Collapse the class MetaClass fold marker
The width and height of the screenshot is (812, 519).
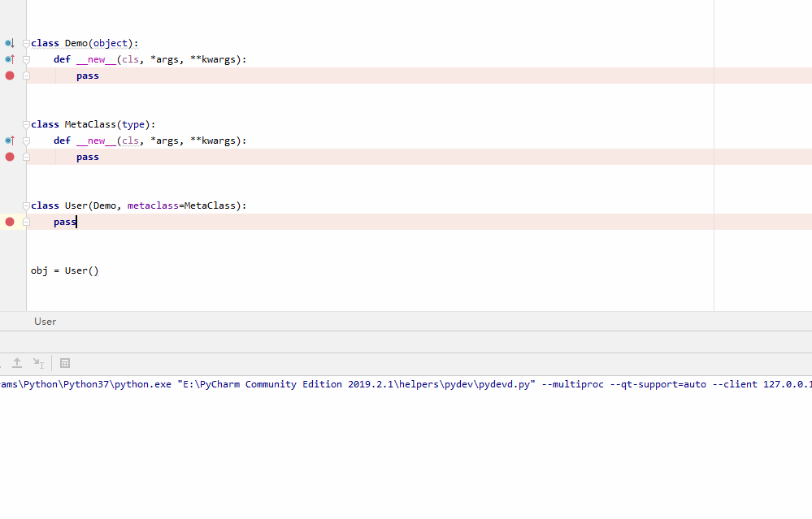(26, 125)
